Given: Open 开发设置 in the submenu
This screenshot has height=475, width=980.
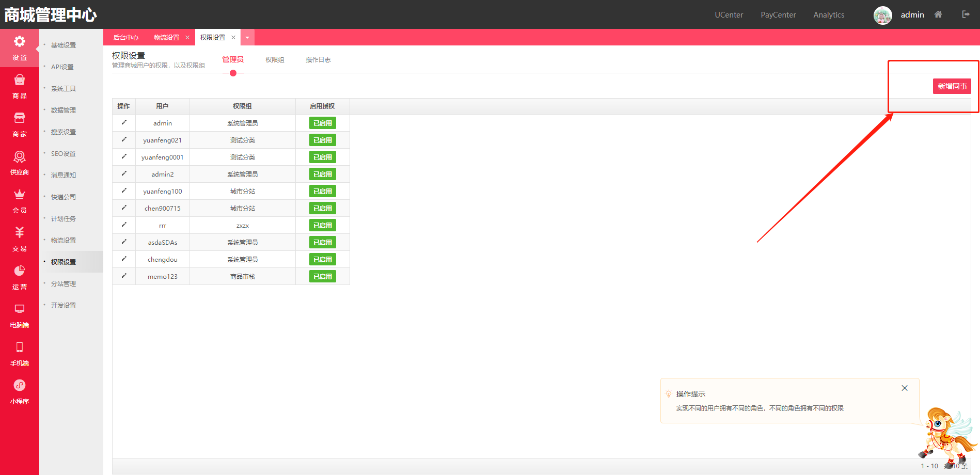Looking at the screenshot, I should coord(64,306).
